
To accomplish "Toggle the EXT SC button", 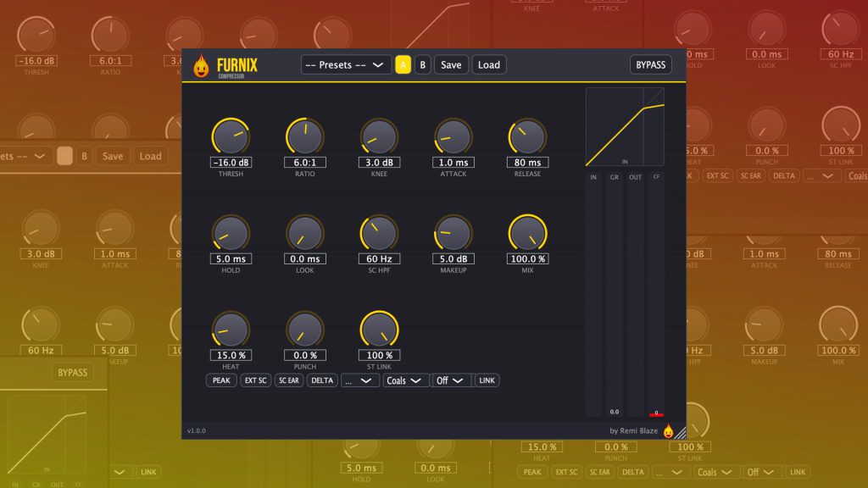I will [x=256, y=380].
